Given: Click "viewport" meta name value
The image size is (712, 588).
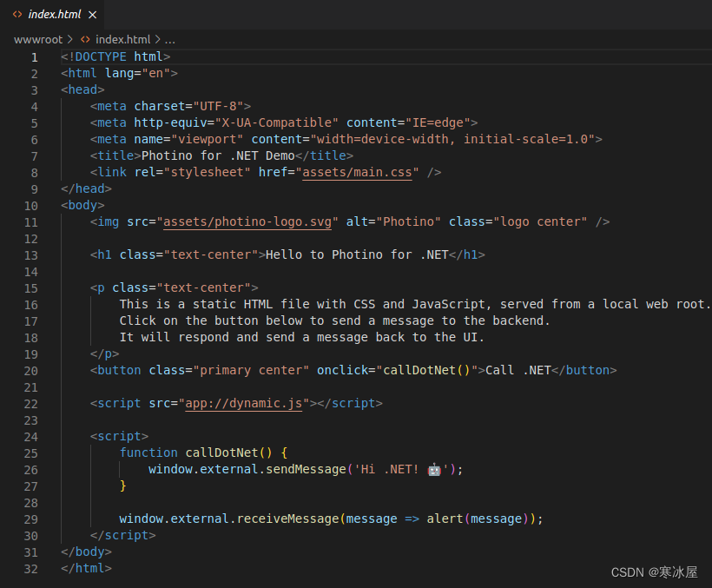Looking at the screenshot, I should pos(208,139).
